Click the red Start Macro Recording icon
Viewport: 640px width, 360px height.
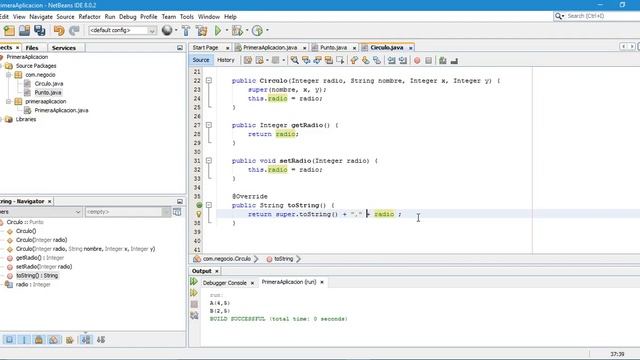(417, 60)
